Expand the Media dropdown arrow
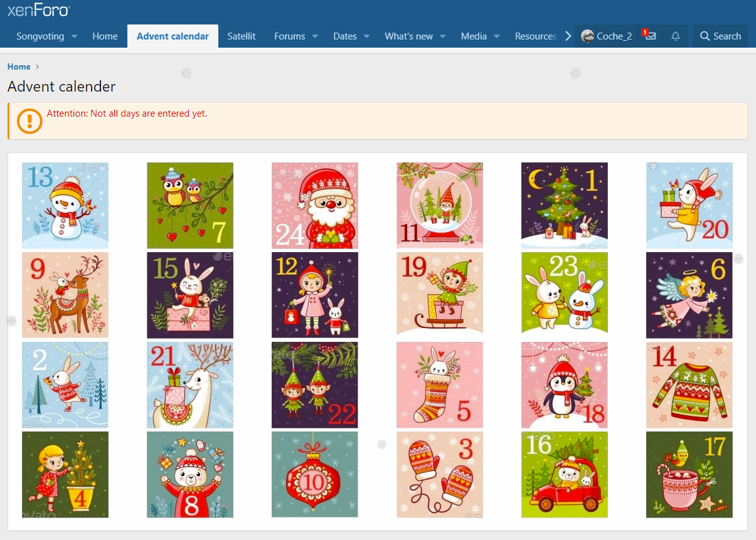The image size is (756, 540). click(497, 36)
